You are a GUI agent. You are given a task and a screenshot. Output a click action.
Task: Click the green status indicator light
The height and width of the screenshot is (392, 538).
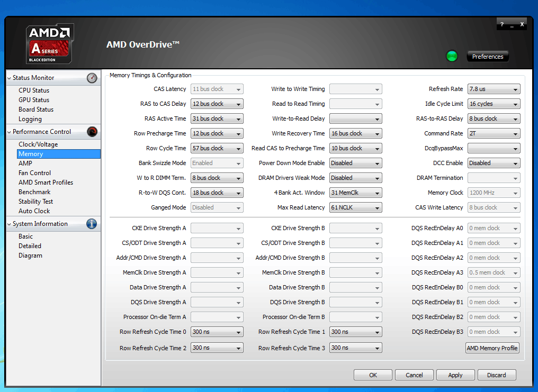pyautogui.click(x=452, y=56)
